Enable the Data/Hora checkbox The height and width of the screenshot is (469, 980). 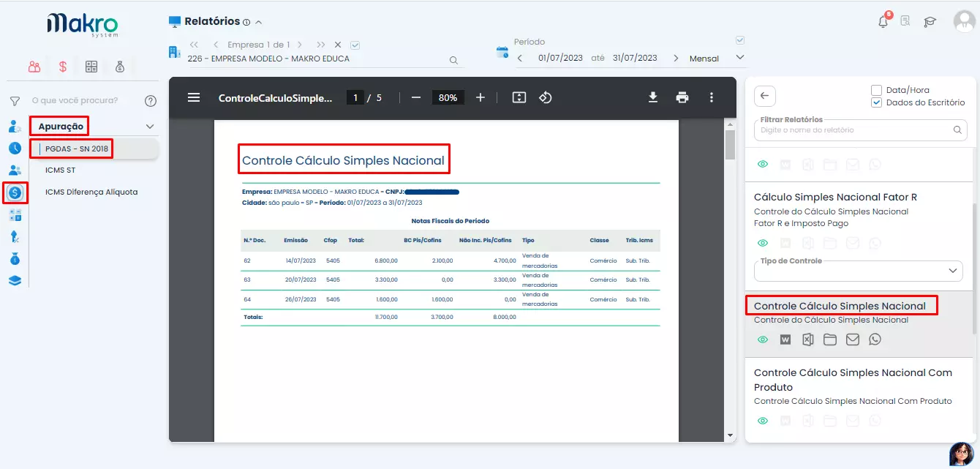(x=876, y=90)
